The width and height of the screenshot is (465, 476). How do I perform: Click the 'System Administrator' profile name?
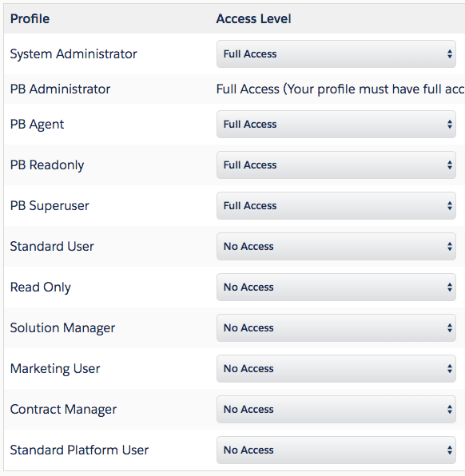pos(74,54)
